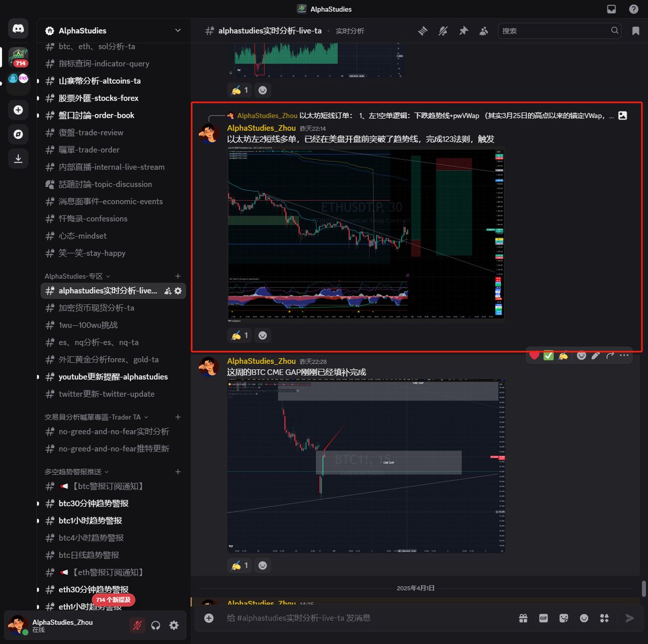This screenshot has height=644, width=648.
Task: Edit the hovered message with pencil icon
Action: pos(596,355)
